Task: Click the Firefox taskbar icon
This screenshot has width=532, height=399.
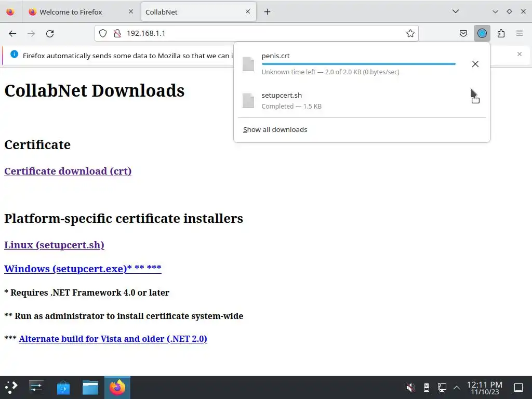Action: (117, 388)
